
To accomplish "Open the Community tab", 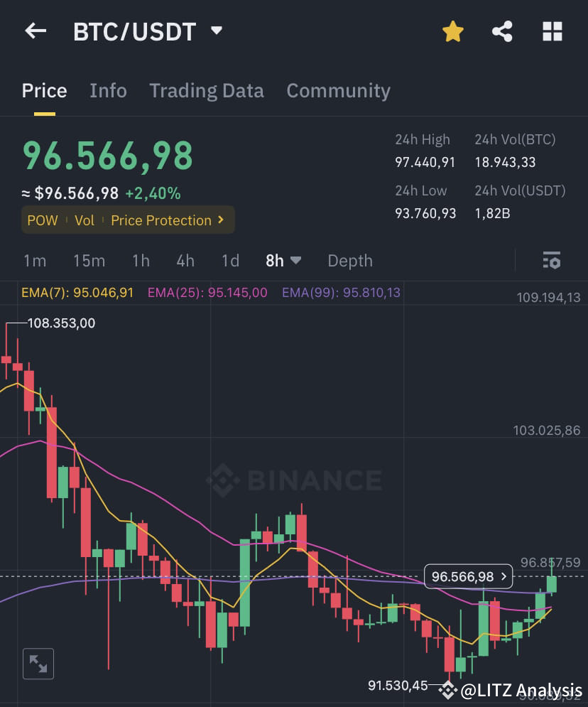I will tap(338, 91).
